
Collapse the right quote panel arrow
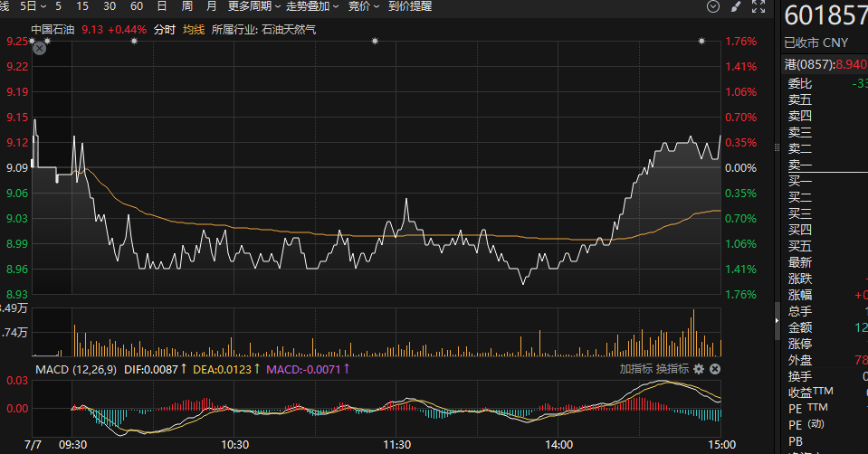(777, 321)
